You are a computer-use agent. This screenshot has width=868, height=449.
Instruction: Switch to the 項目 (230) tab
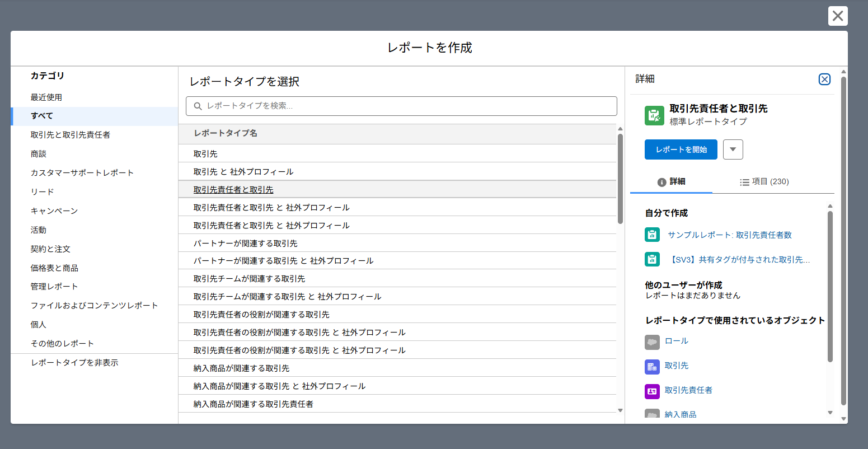click(764, 181)
